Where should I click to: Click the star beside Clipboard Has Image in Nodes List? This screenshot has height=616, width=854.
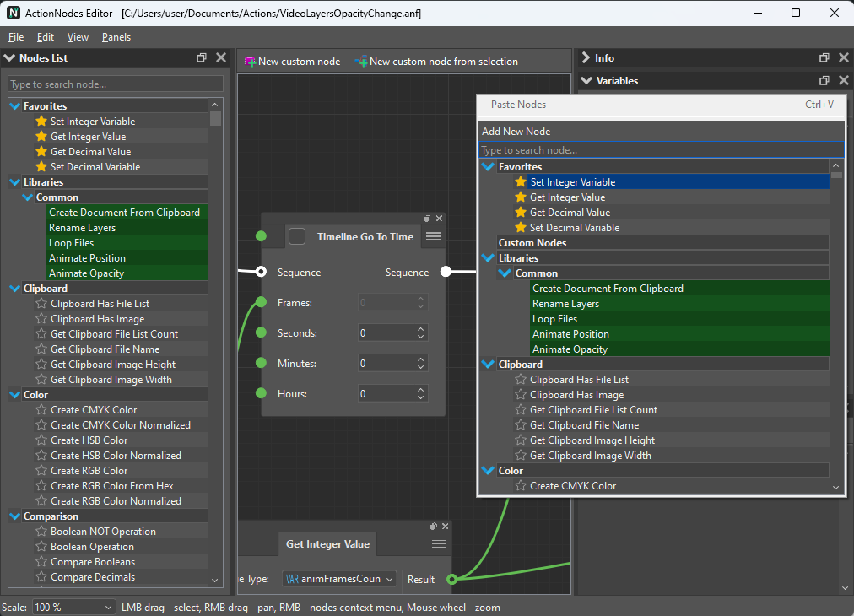41,319
